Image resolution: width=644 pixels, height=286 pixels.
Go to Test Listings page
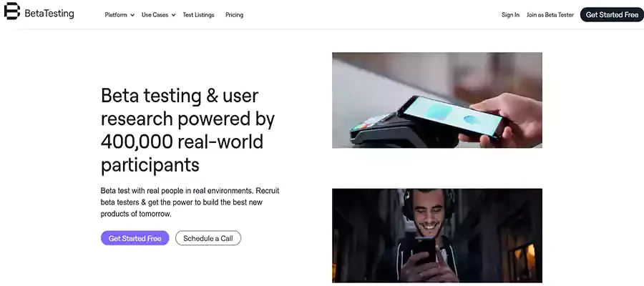click(x=198, y=15)
